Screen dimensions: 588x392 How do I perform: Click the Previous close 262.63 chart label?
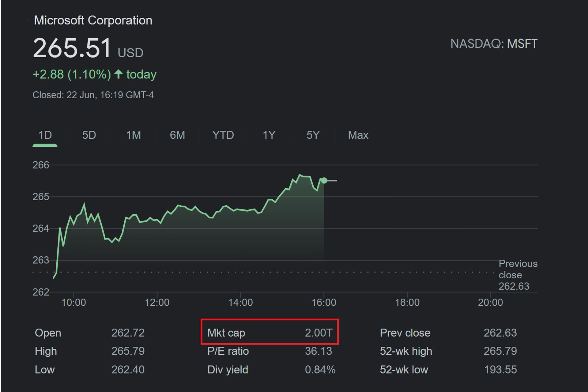pyautogui.click(x=518, y=275)
